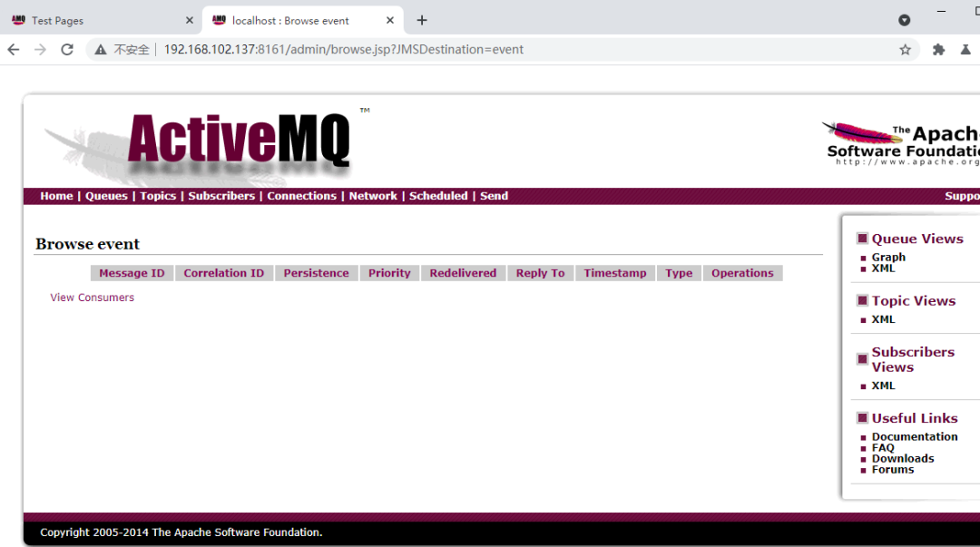
Task: Open XML under Subscribers Views
Action: (x=883, y=386)
